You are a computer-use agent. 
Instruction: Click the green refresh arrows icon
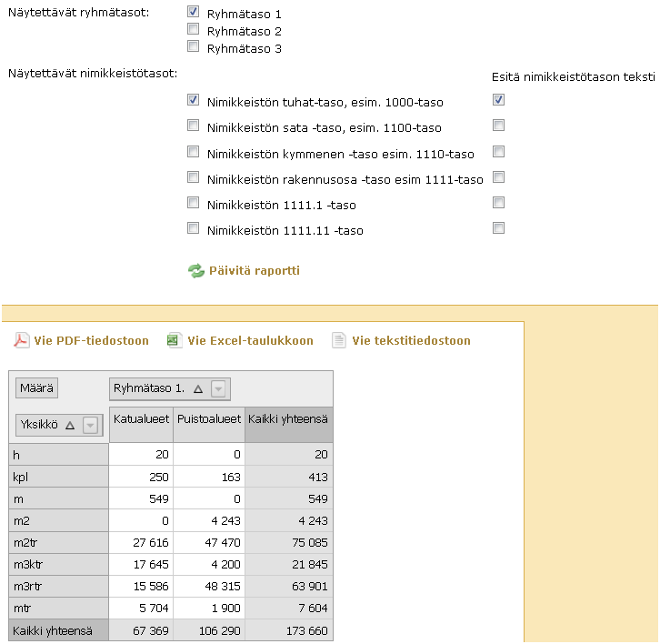[196, 271]
